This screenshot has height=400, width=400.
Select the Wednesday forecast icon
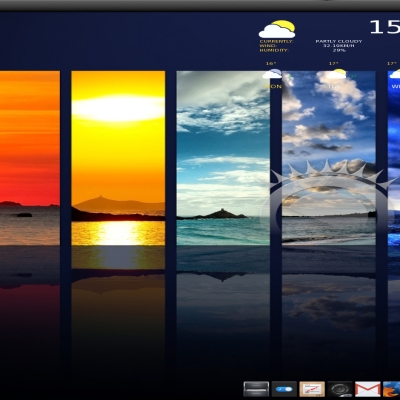coord(395,73)
